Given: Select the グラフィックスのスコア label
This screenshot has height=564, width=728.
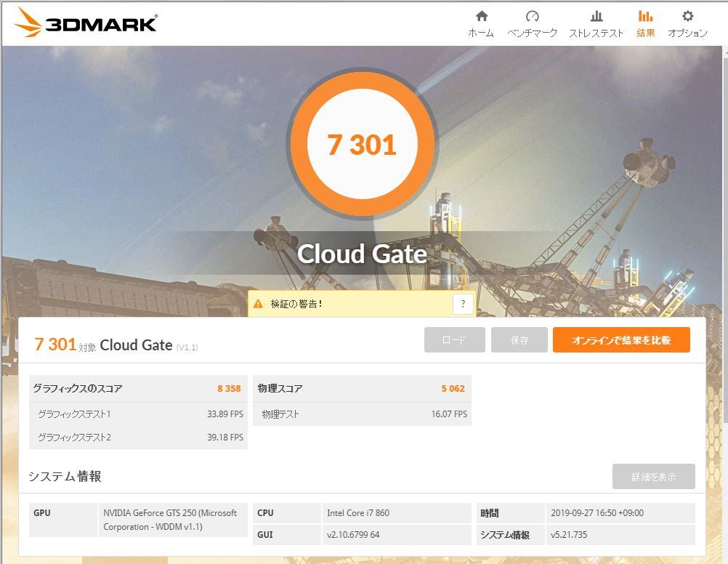Looking at the screenshot, I should [78, 388].
